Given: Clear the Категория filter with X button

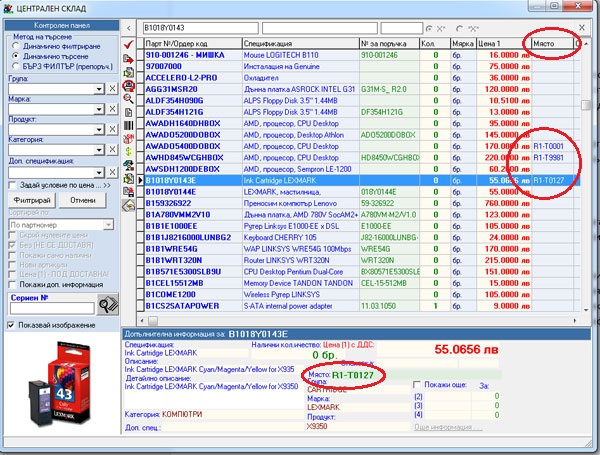Looking at the screenshot, I should point(111,153).
